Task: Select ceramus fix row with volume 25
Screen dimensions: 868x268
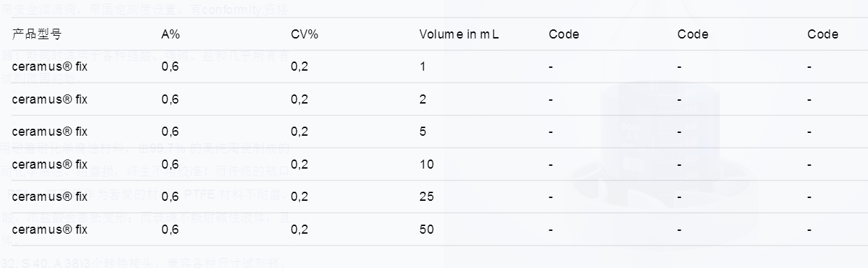Action: tap(434, 197)
